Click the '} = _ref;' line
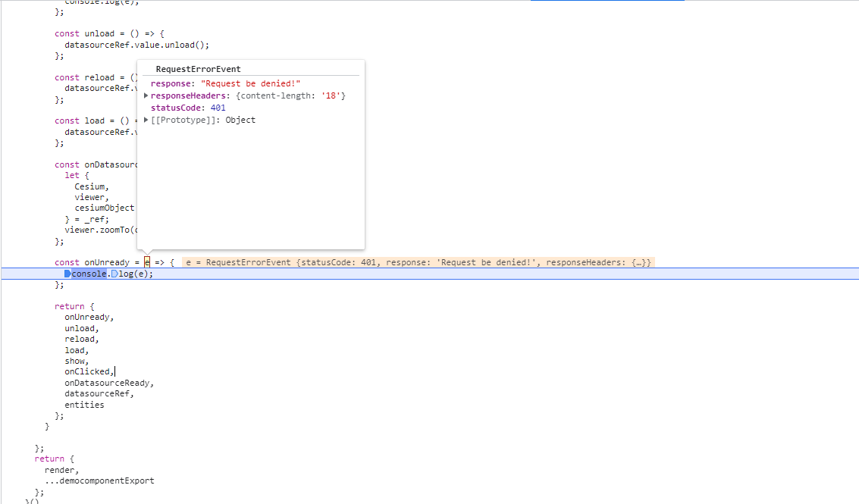The image size is (859, 504). (86, 219)
